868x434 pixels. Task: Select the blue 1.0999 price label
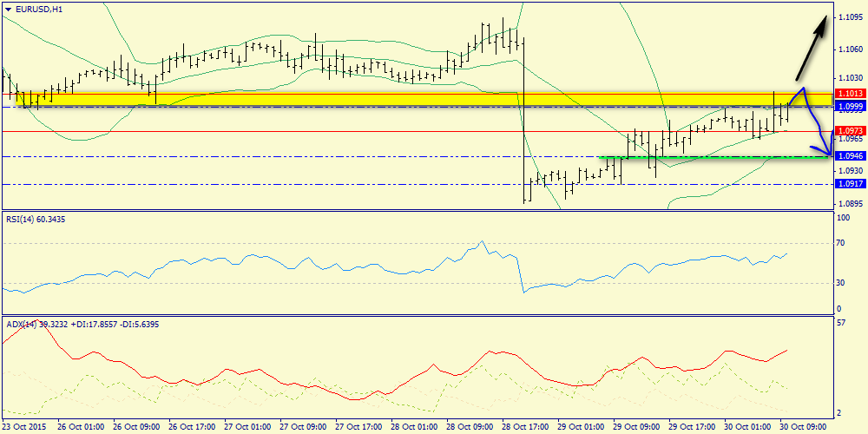(x=849, y=106)
